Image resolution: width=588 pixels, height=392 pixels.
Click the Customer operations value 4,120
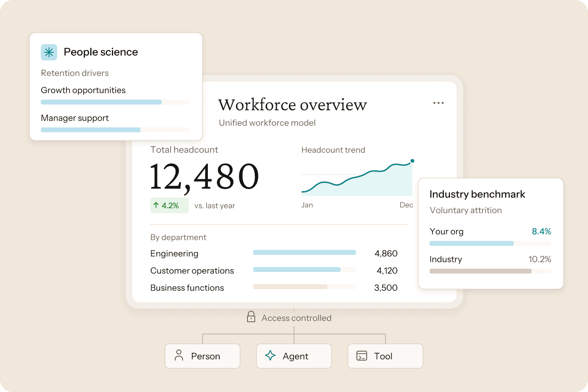[x=387, y=271]
